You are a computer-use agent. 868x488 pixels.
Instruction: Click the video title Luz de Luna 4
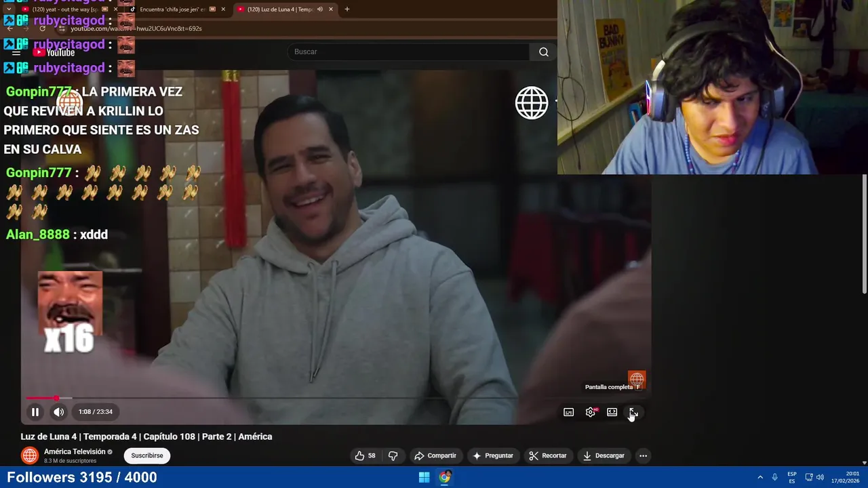(146, 436)
